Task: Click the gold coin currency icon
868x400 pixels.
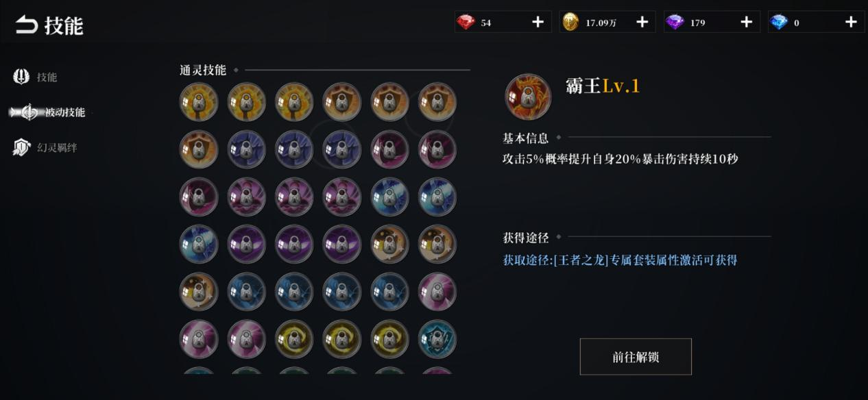Action: (570, 23)
